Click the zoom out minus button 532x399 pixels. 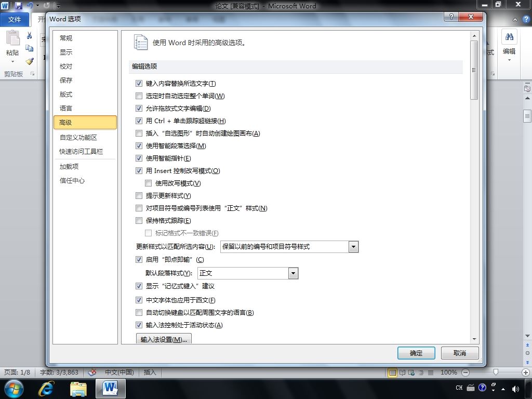click(x=466, y=373)
